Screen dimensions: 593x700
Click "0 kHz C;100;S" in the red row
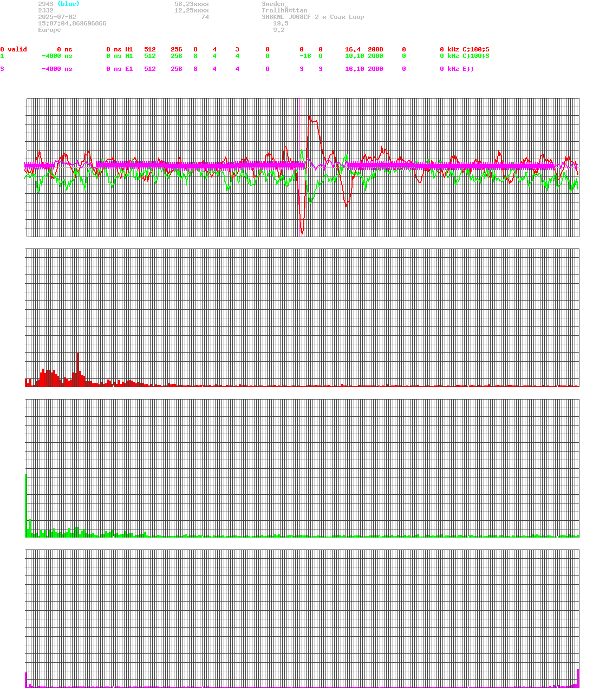point(465,49)
